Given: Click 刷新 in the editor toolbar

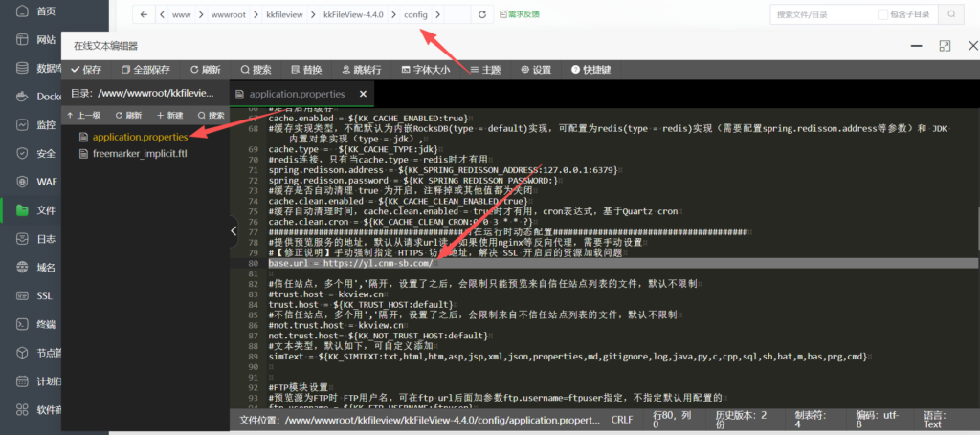Looking at the screenshot, I should (205, 70).
